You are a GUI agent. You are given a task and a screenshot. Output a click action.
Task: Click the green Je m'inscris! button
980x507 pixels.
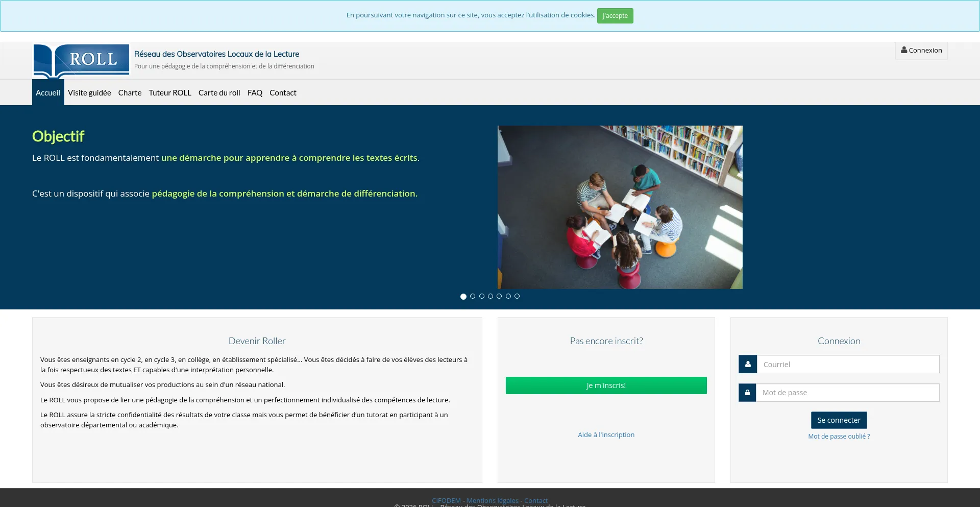coord(606,385)
